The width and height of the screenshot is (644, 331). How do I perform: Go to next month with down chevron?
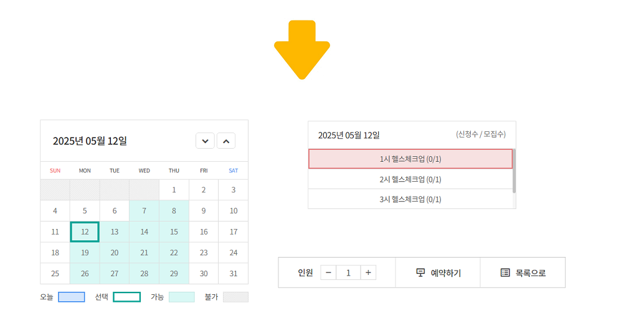pyautogui.click(x=205, y=141)
